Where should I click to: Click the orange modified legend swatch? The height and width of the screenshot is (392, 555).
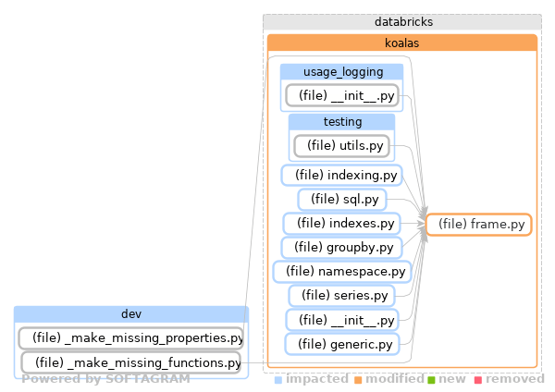(358, 380)
